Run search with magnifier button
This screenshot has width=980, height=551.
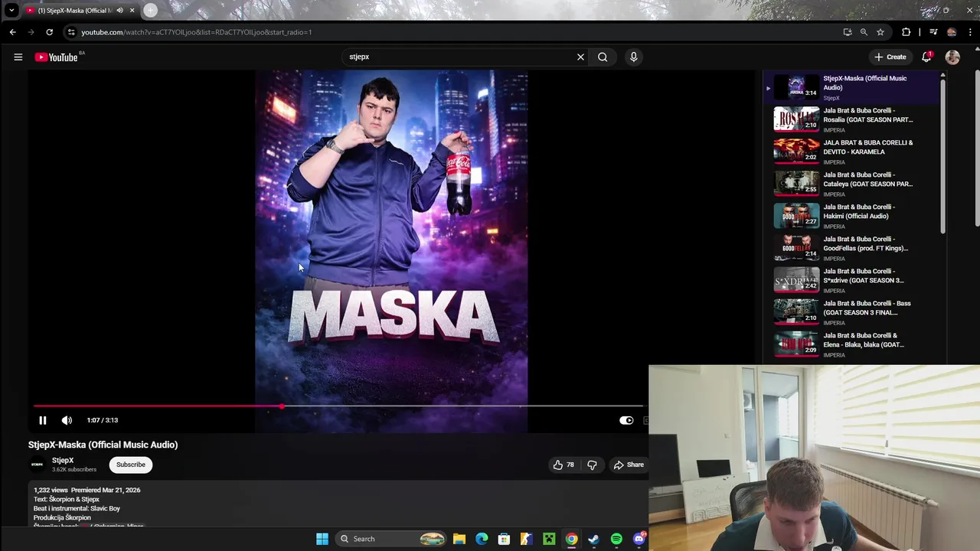coord(603,57)
